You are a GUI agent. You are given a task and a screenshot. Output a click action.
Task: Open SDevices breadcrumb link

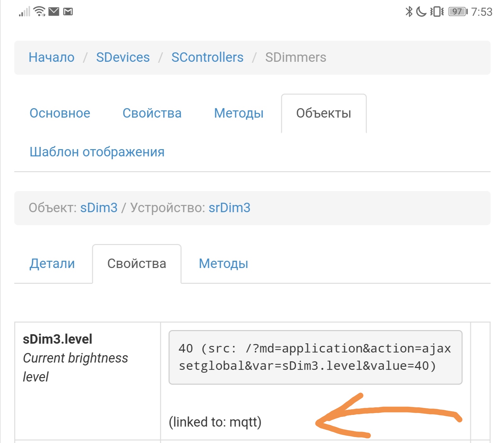(x=123, y=57)
